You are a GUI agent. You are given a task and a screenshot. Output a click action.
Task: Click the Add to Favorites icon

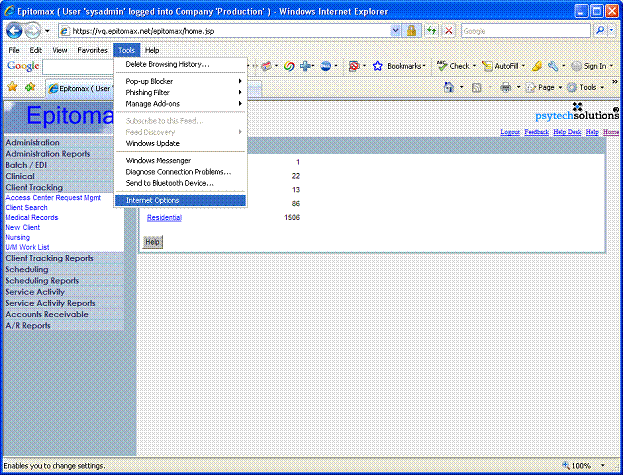coord(28,87)
